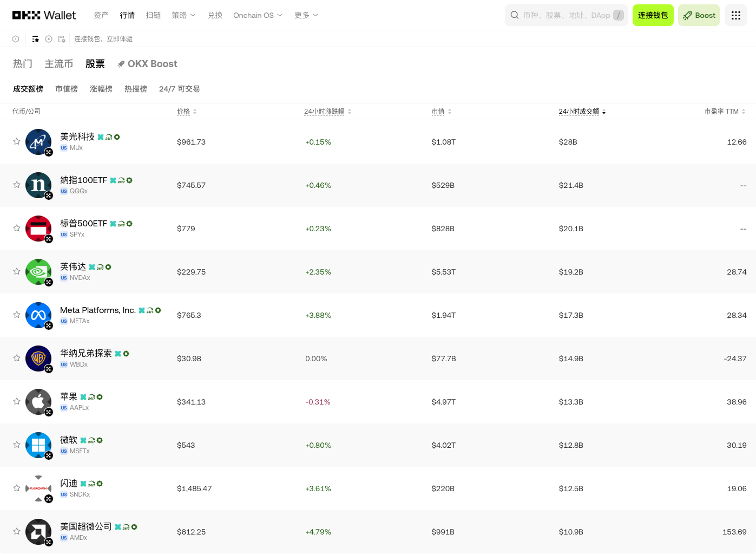Click the NVIDIA stock logo icon
Image resolution: width=756 pixels, height=554 pixels.
point(38,272)
